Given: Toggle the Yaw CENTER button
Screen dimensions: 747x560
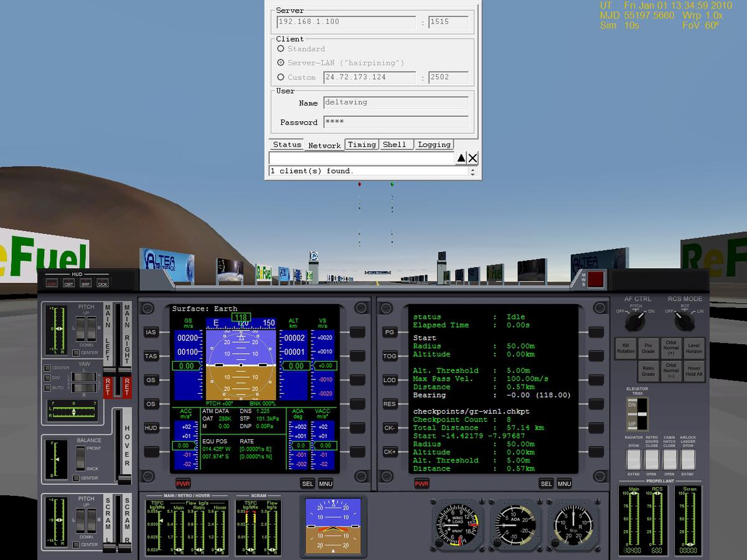Looking at the screenshot, I should tap(47, 368).
